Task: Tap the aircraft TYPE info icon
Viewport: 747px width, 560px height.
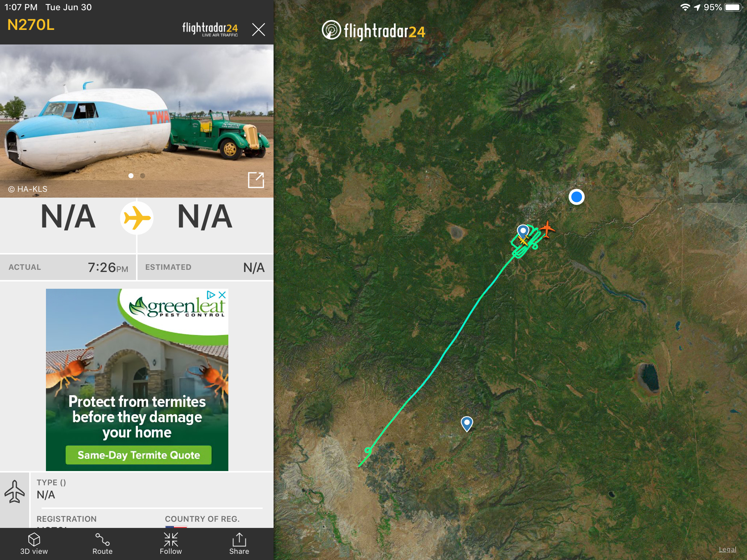Action: (x=15, y=492)
